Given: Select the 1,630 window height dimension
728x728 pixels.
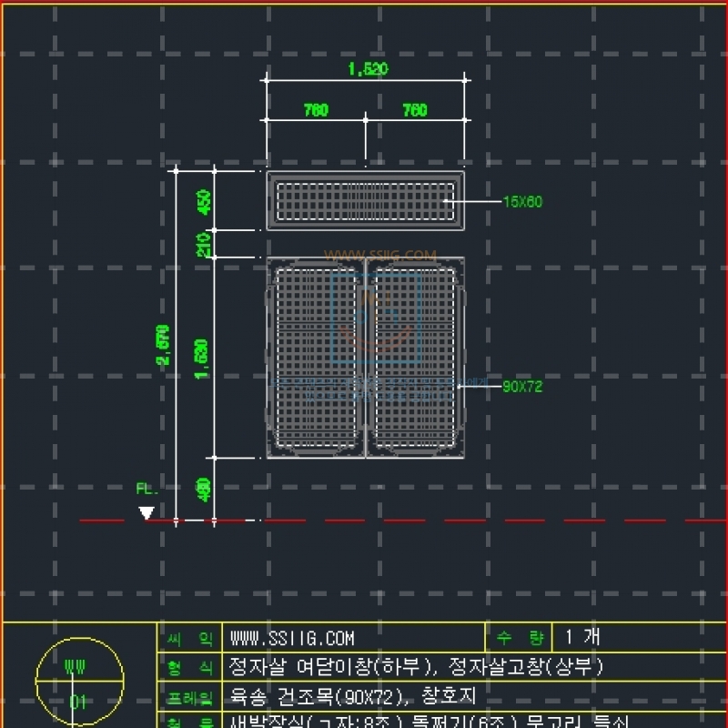Looking at the screenshot, I should point(204,358).
